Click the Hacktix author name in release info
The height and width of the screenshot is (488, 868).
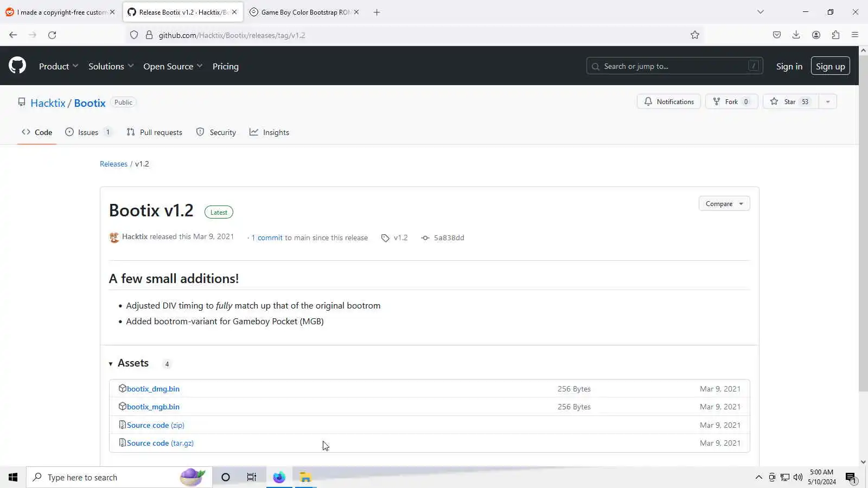[x=135, y=236]
